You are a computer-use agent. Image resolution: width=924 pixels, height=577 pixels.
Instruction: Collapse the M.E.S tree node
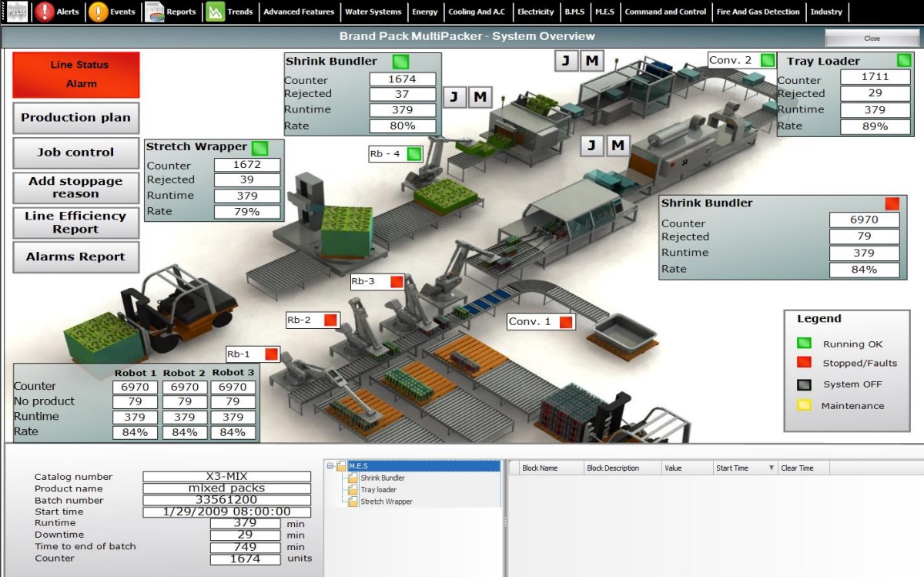click(x=330, y=466)
